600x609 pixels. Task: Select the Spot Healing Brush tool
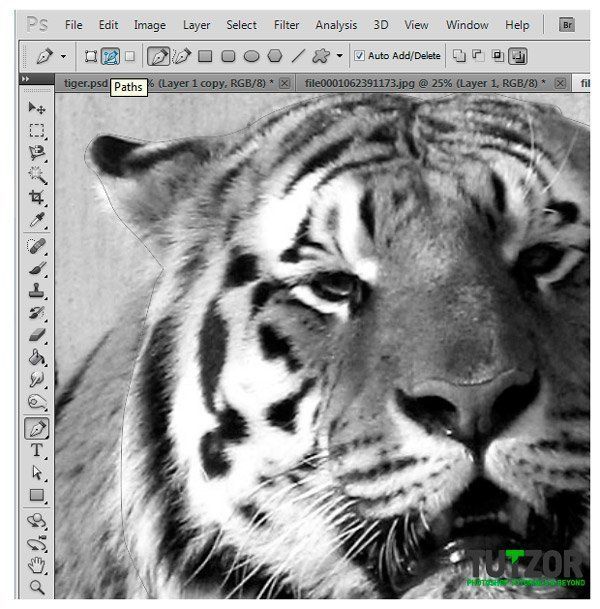(37, 246)
